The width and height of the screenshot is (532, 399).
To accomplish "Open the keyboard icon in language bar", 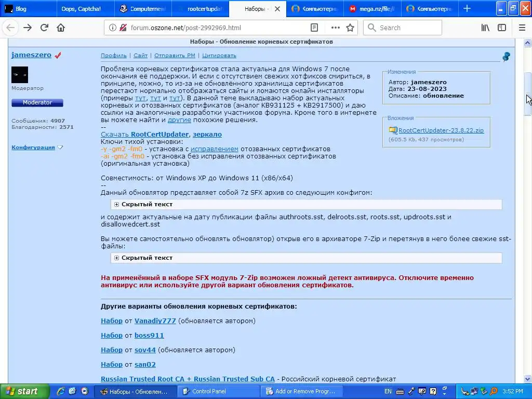I will pyautogui.click(x=400, y=392).
